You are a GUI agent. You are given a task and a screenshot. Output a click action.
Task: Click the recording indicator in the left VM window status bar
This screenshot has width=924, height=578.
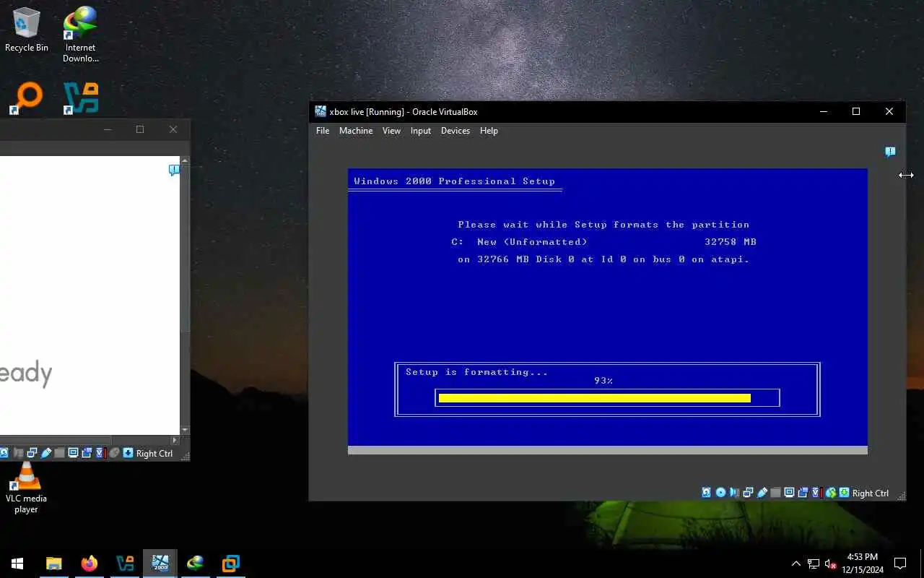(x=87, y=453)
